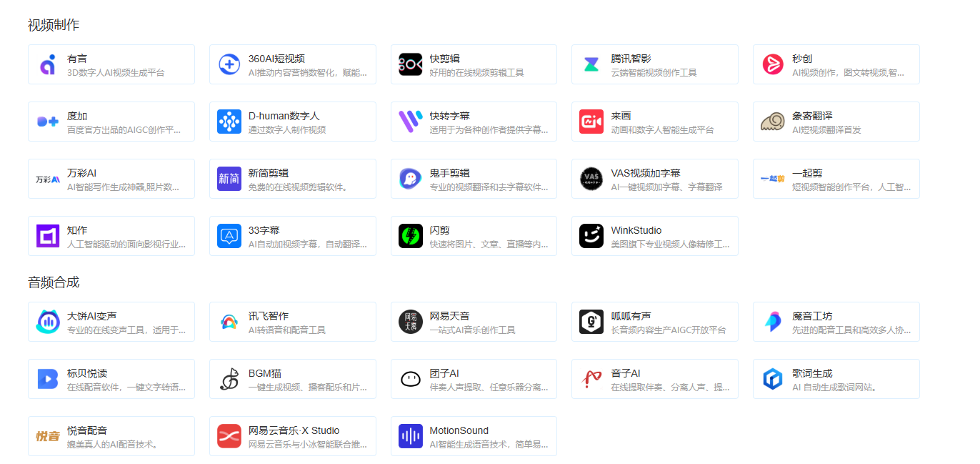Click the 网易云音乐·X Studio red icon
This screenshot has height=464, width=980.
229,436
